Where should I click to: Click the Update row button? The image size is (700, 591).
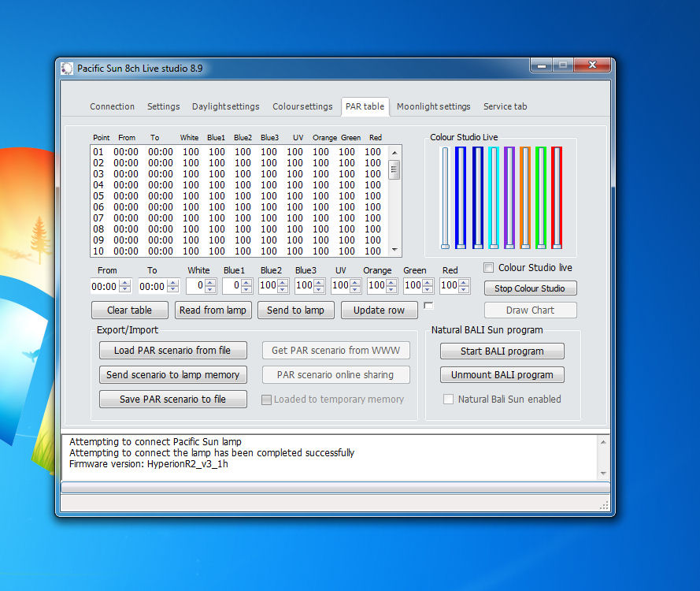(x=379, y=310)
